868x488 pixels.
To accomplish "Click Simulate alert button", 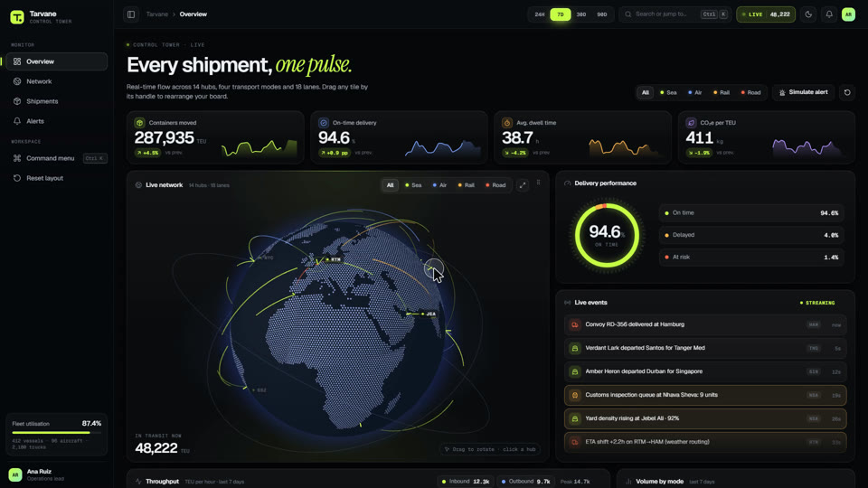I will [803, 92].
